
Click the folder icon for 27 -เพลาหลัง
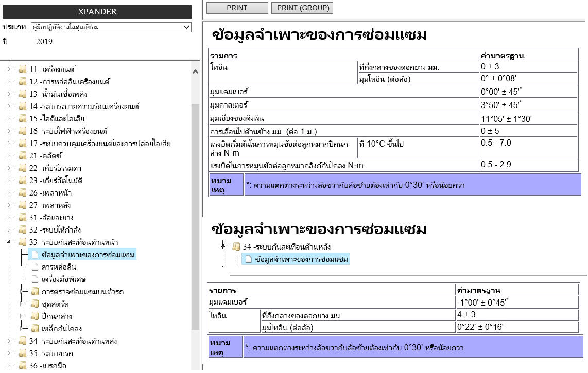point(23,205)
